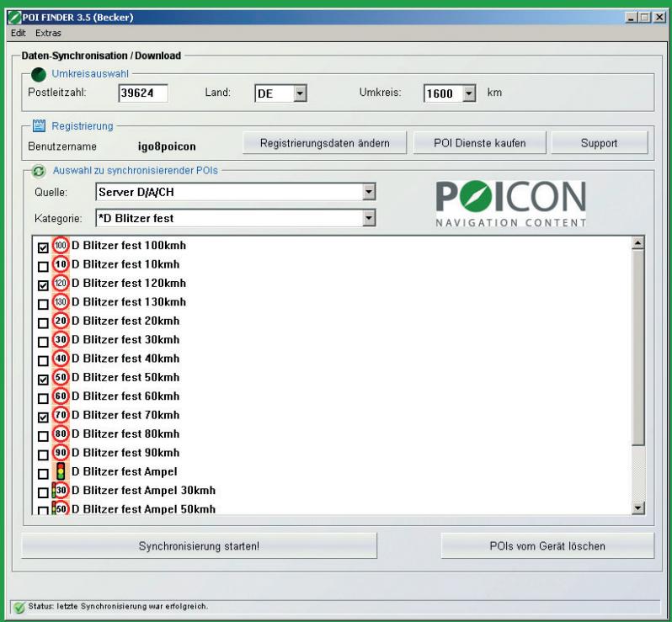The image size is (672, 622).
Task: Select the D Blitzer fest 30kmh label
Action: tap(125, 340)
